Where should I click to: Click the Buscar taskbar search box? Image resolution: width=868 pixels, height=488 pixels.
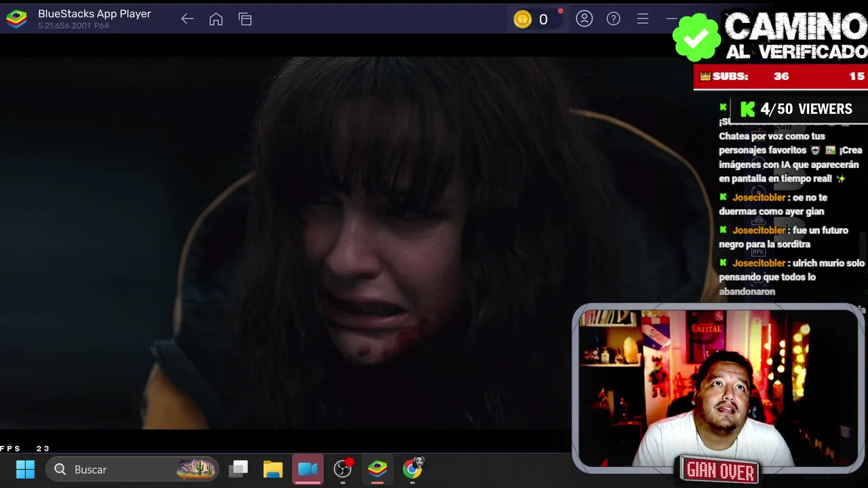pos(133,469)
